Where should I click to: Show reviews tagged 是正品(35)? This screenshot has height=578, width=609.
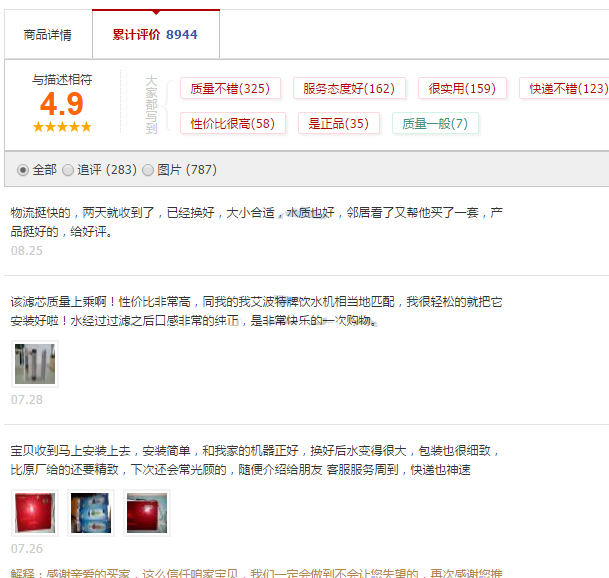click(x=339, y=124)
